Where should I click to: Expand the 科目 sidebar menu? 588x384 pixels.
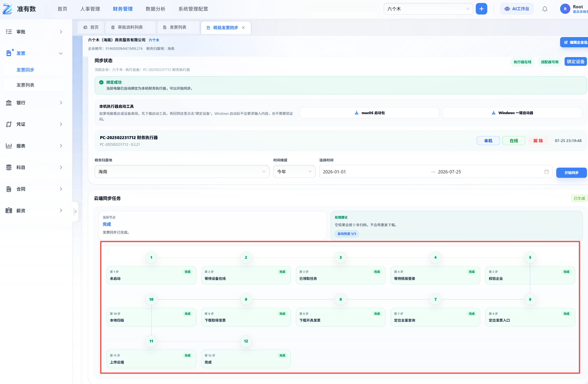click(x=61, y=167)
